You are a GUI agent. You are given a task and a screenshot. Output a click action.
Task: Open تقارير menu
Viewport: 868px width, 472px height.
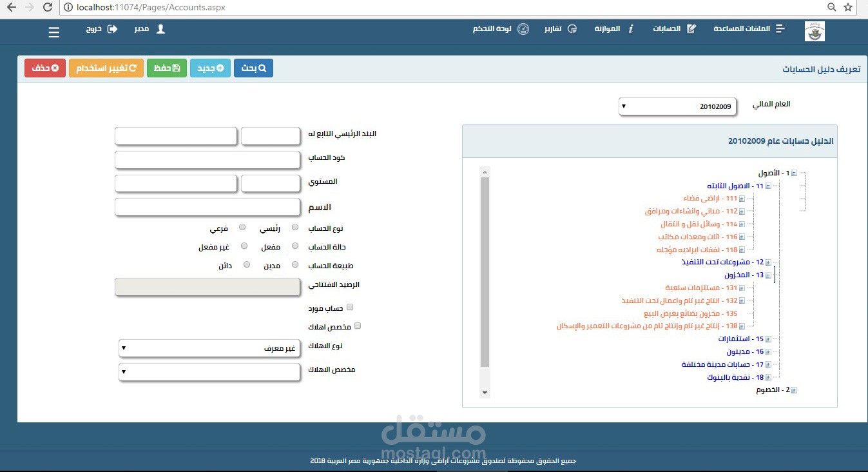(x=561, y=29)
